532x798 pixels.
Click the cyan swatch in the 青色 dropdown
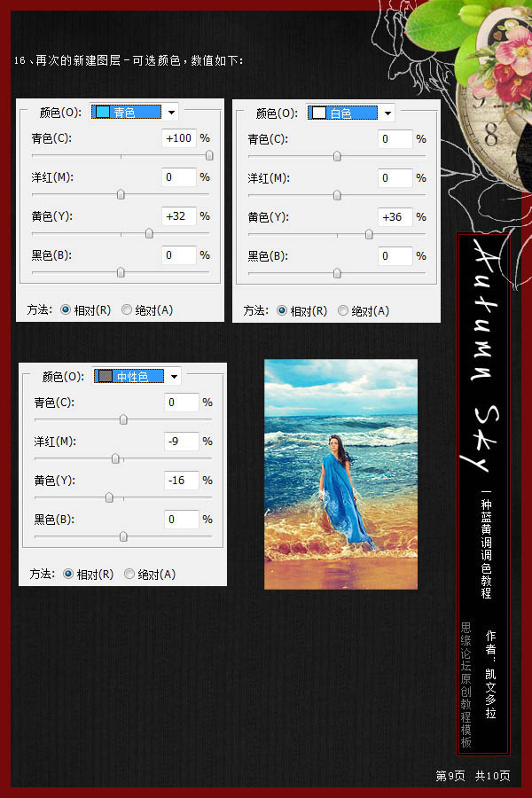(x=103, y=112)
